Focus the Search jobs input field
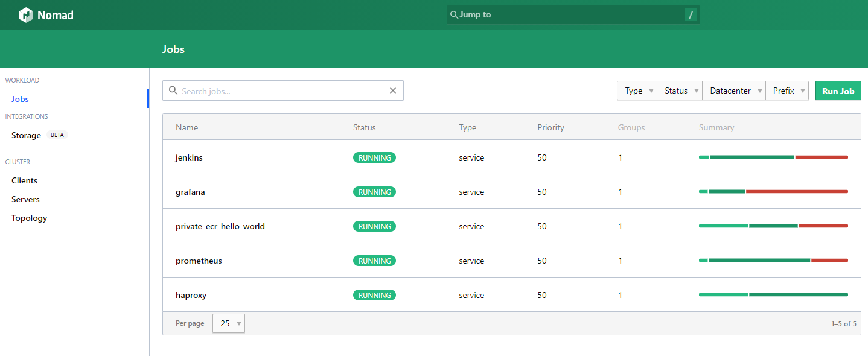868x356 pixels. (x=282, y=91)
